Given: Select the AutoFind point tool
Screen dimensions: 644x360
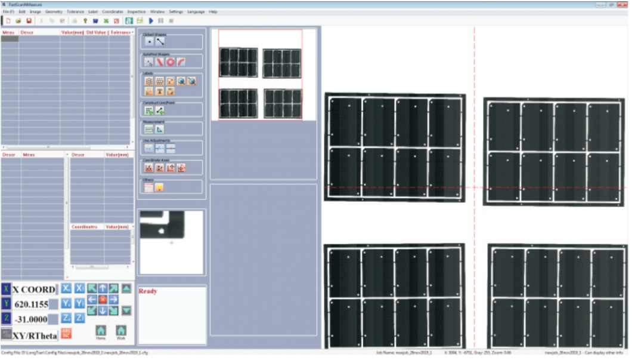Looking at the screenshot, I should [148, 62].
